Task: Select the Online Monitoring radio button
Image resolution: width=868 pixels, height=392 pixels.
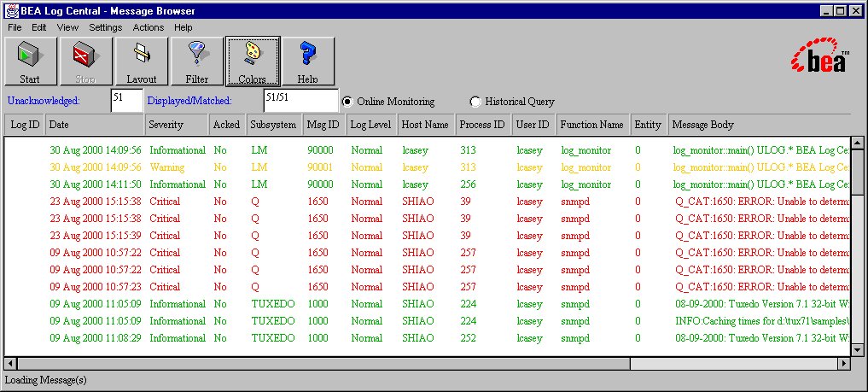Action: [347, 102]
